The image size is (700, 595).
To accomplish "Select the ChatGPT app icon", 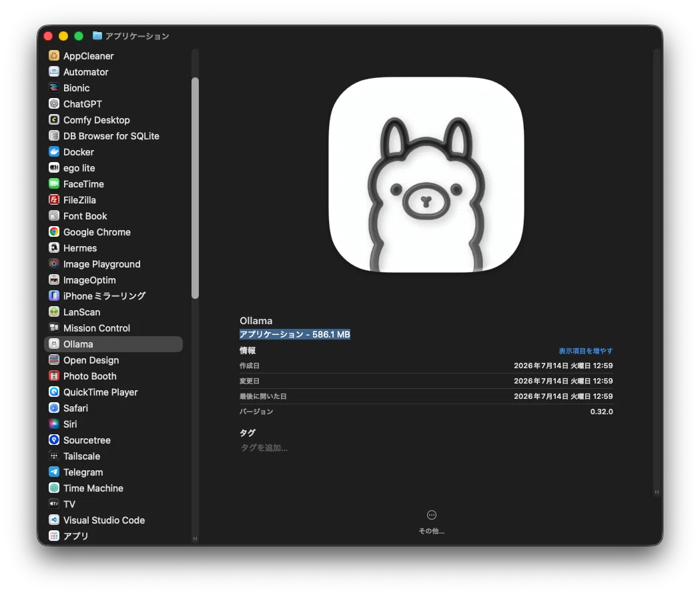I will tap(54, 104).
